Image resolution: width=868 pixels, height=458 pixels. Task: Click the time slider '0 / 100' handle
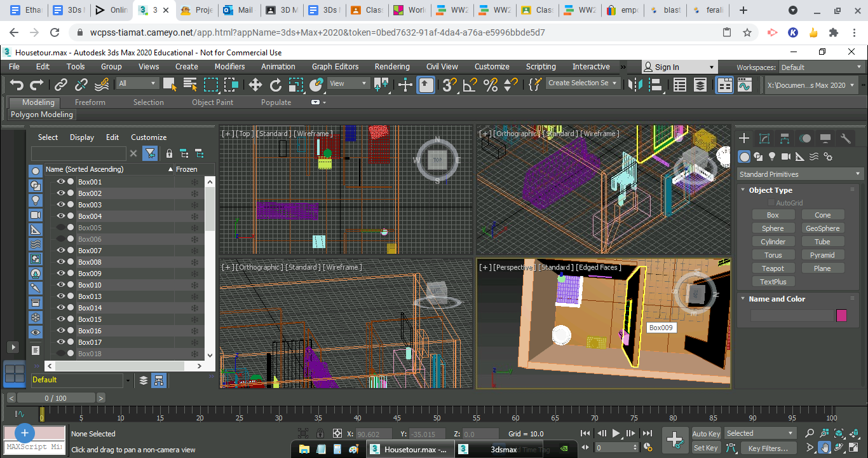(55, 398)
